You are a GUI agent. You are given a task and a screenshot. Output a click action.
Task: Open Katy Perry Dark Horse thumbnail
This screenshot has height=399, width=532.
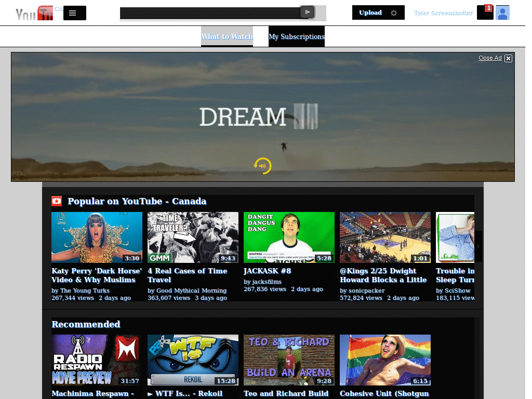(x=97, y=237)
